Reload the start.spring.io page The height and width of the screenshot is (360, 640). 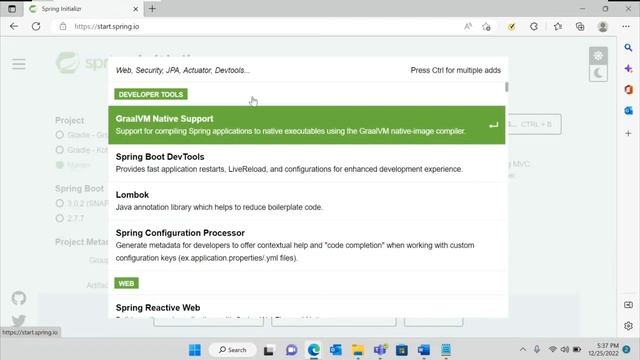[36, 27]
